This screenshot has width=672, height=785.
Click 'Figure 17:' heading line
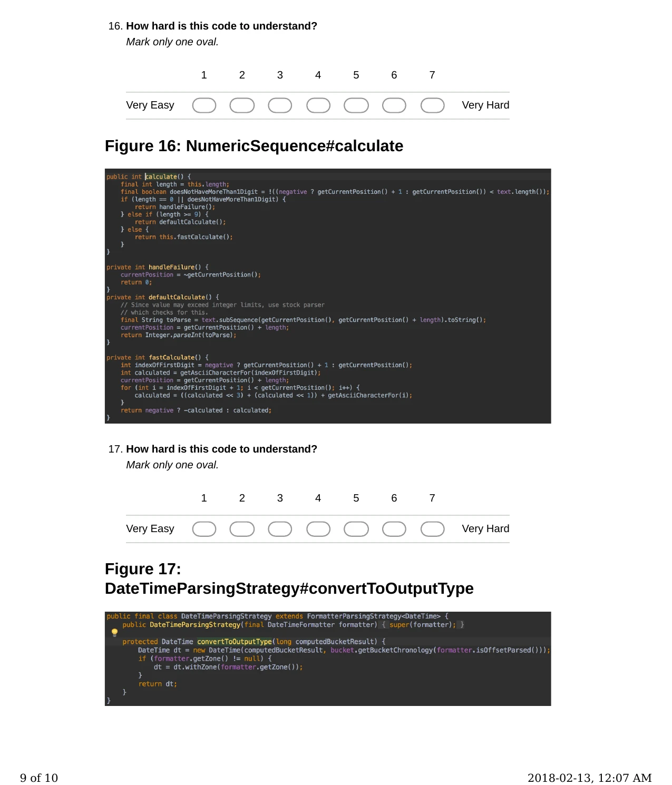click(x=143, y=569)
